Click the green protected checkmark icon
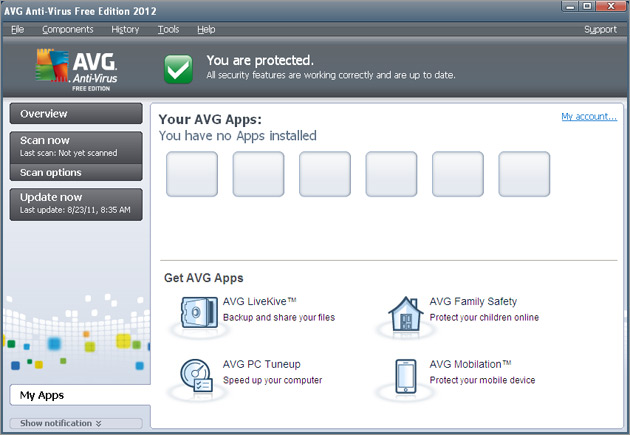 (x=178, y=69)
